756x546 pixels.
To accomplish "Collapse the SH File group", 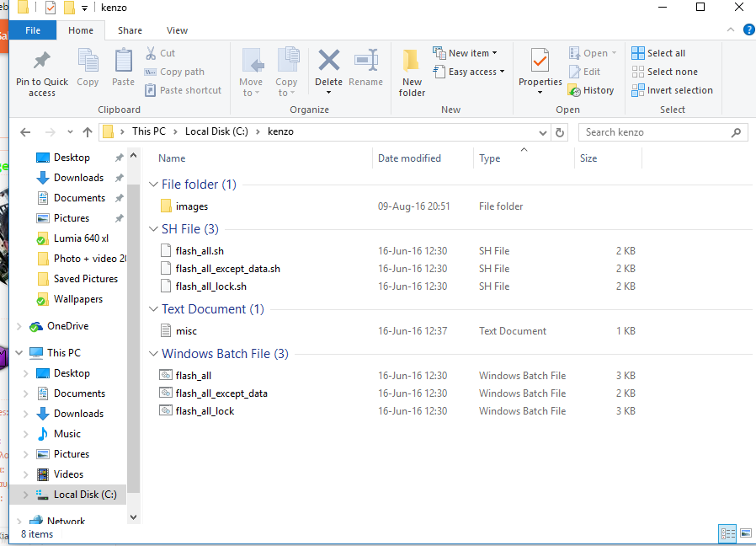I will (153, 229).
